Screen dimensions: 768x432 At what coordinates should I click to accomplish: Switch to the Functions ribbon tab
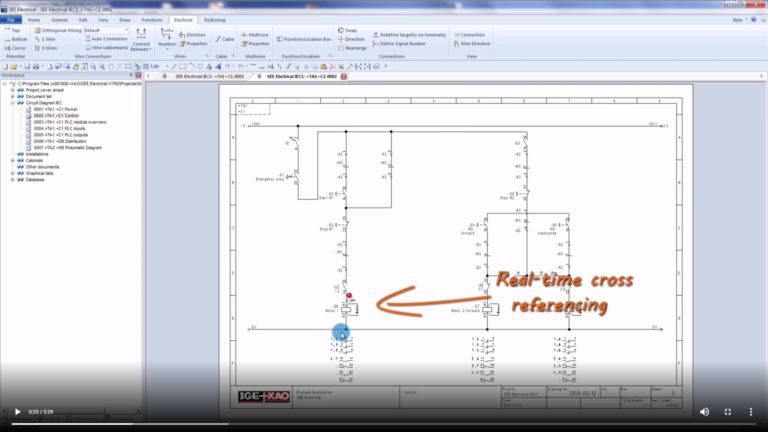click(152, 20)
